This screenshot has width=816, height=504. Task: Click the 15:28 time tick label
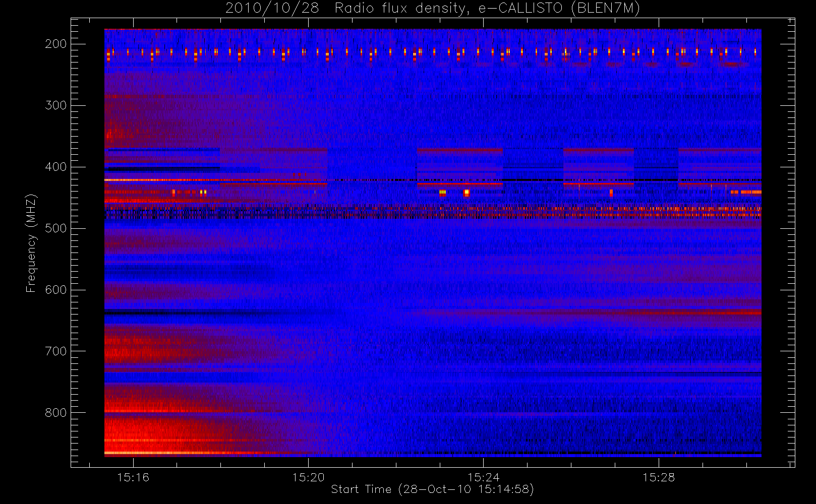click(x=658, y=477)
